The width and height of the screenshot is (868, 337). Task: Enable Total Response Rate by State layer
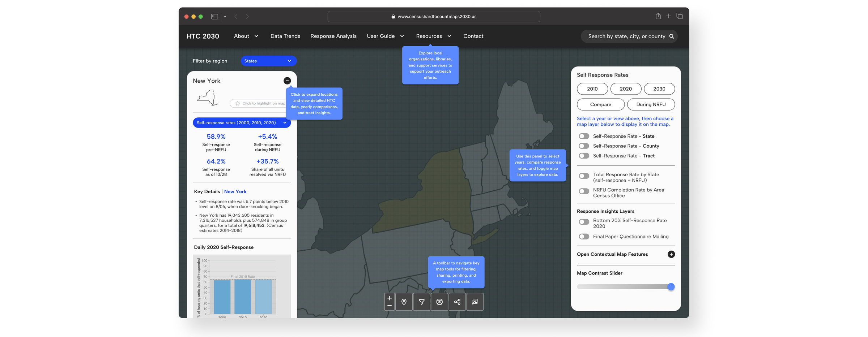tap(584, 176)
